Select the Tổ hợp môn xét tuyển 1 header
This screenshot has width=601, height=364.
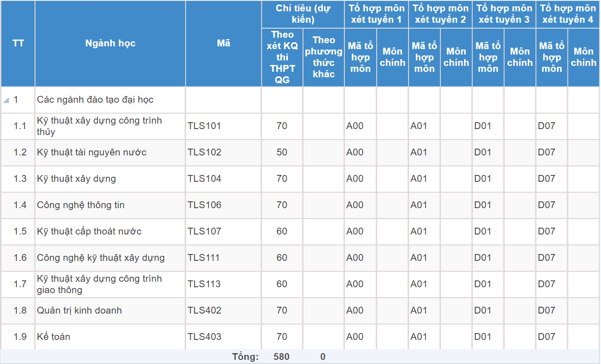coord(376,14)
